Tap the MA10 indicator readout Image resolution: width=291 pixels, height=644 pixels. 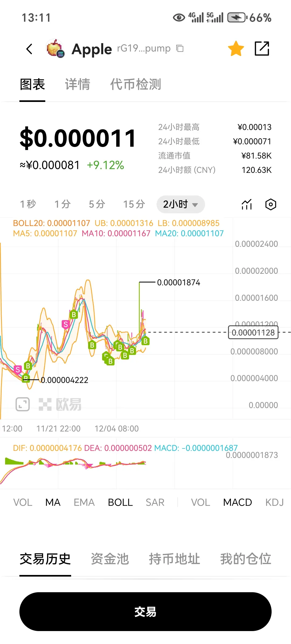pos(116,233)
